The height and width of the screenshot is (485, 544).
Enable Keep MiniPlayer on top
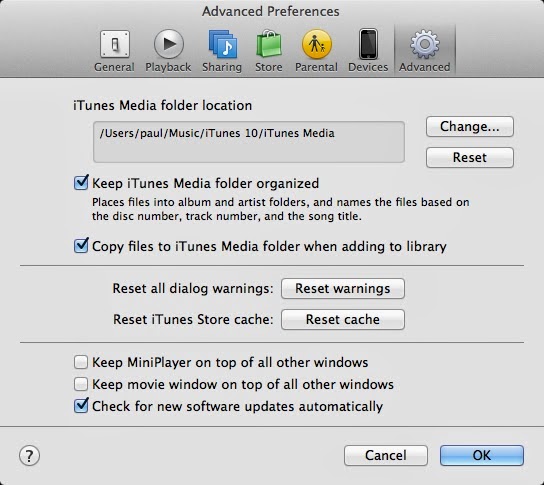(81, 362)
